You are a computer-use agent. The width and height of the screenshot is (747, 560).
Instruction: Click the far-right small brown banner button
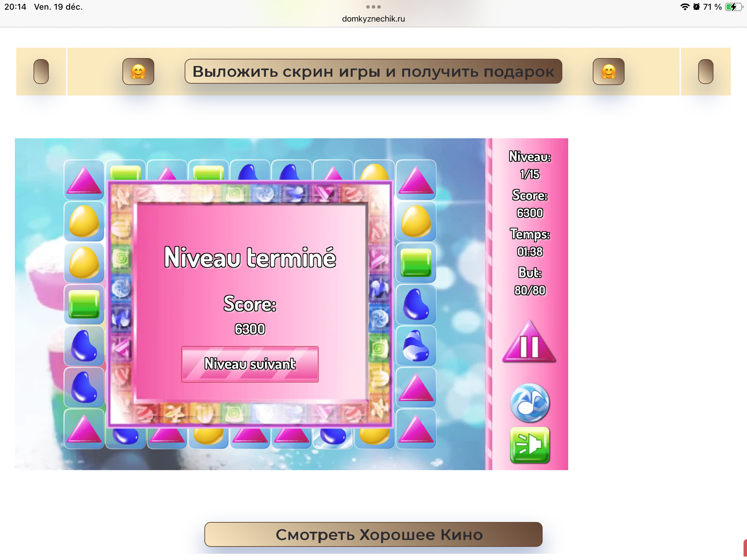705,72
